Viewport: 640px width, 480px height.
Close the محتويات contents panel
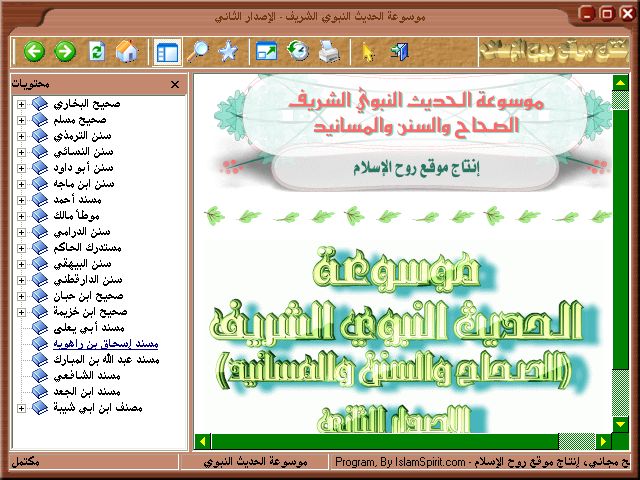pos(175,84)
